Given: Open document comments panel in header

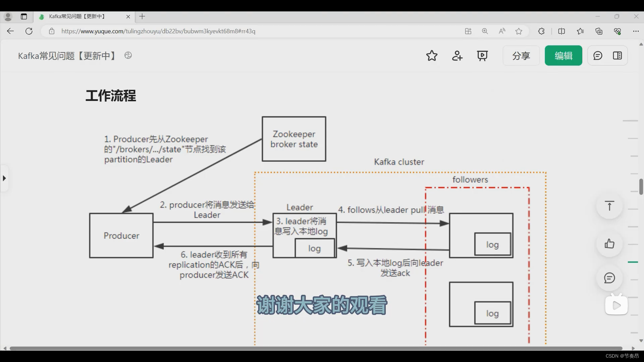Looking at the screenshot, I should tap(598, 56).
